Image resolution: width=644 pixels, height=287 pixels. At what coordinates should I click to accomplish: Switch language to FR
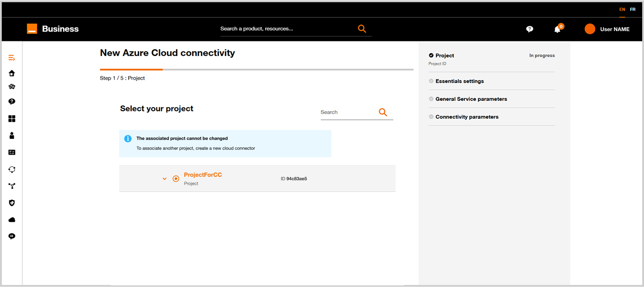tap(633, 9)
